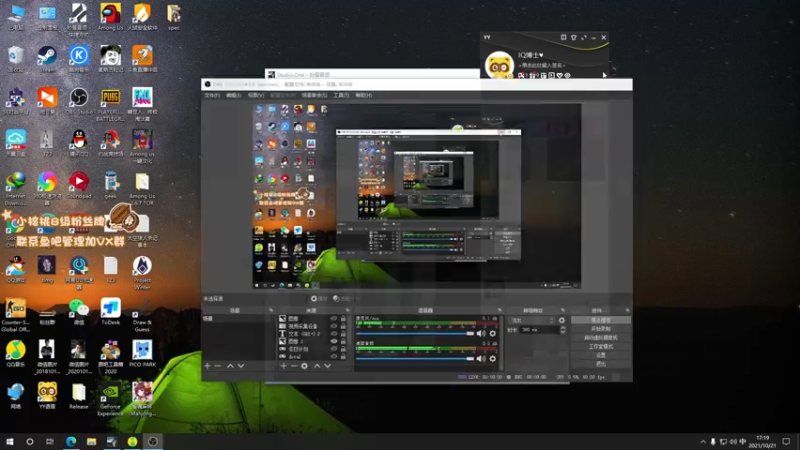Move the source down with the Sources down arrow

328,366
